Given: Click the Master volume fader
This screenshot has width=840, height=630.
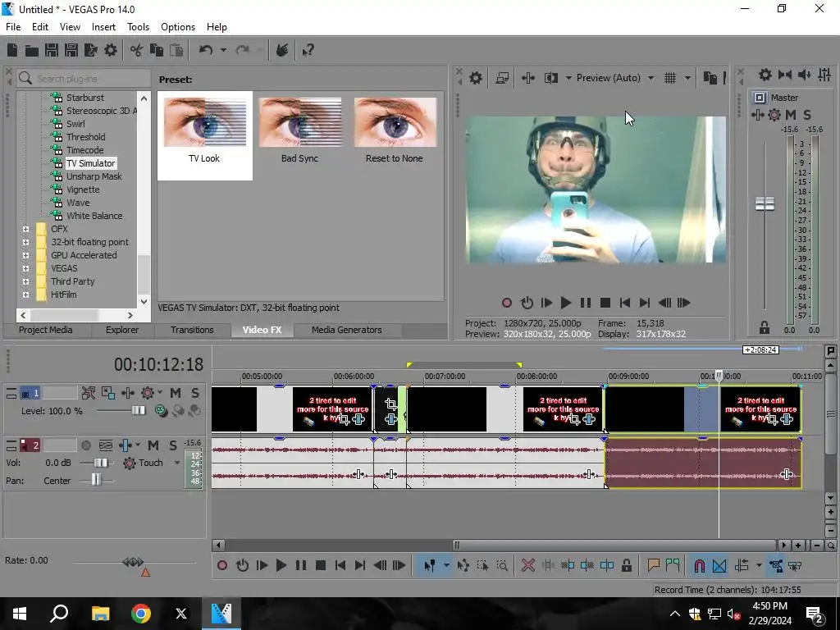Looking at the screenshot, I should point(765,204).
